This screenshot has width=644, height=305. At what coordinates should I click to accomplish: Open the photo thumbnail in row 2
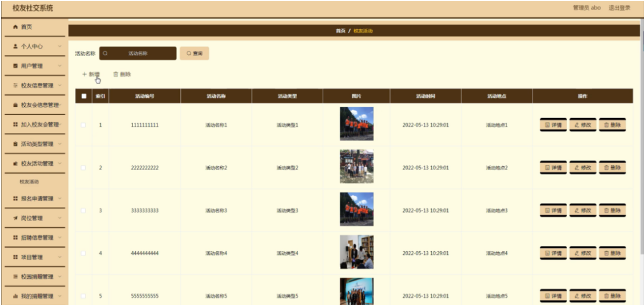(357, 167)
